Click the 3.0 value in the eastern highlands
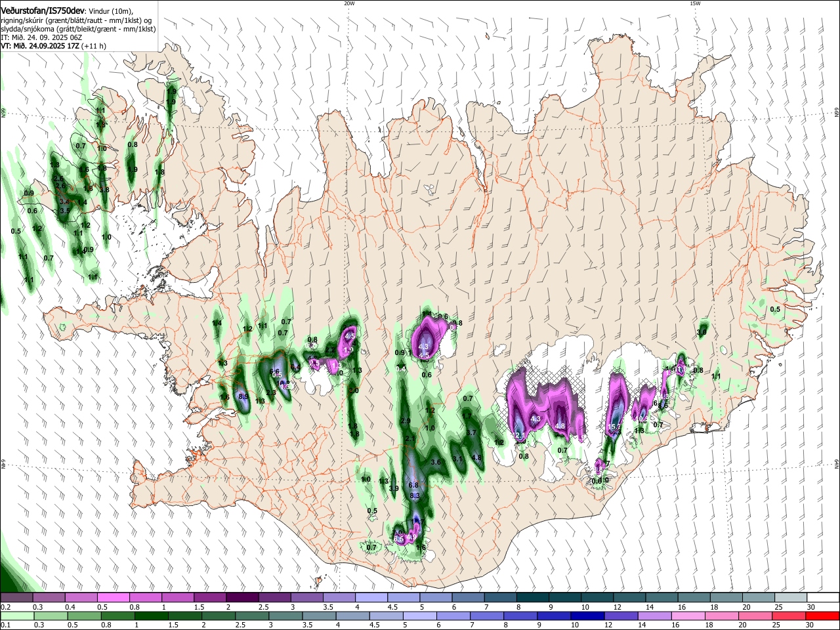This screenshot has width=840, height=630. [702, 333]
